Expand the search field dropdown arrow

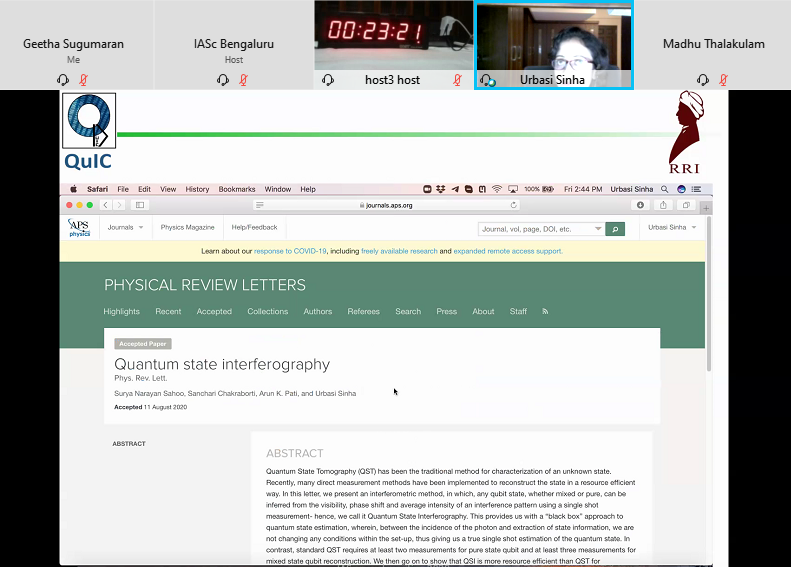(598, 229)
